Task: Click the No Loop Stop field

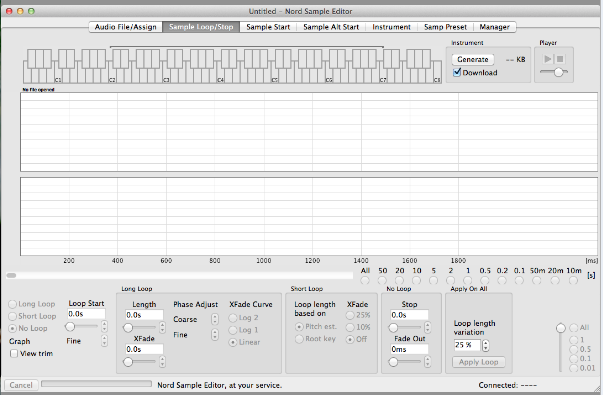Action: click(x=409, y=315)
